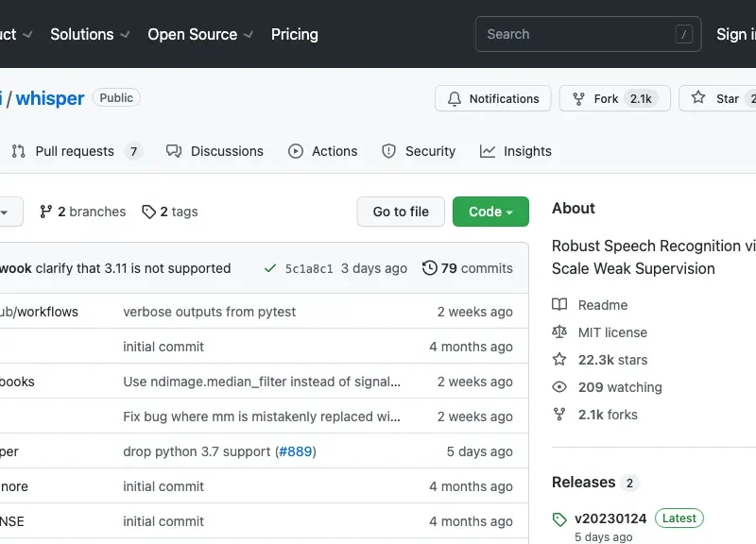Click the slash shortcut icon in search box
756x544 pixels.
click(x=683, y=34)
